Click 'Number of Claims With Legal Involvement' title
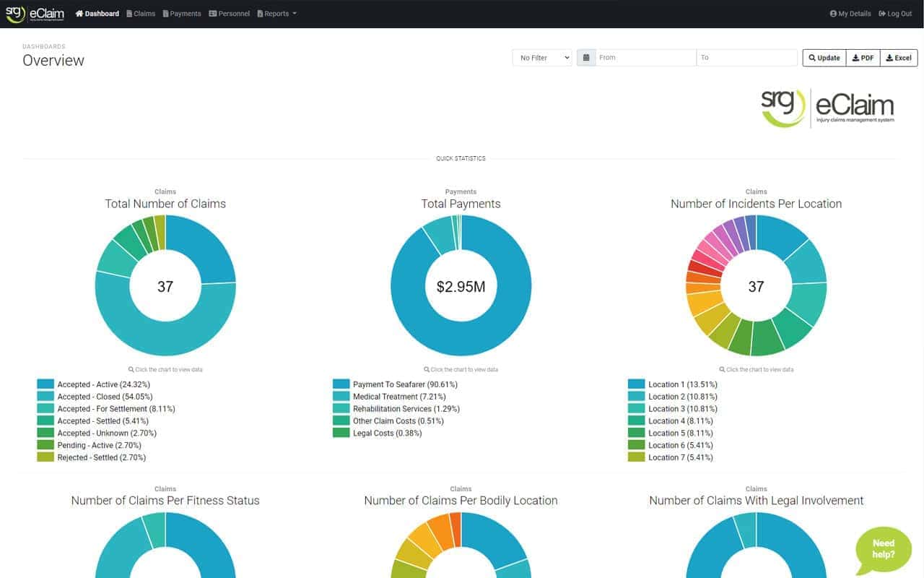The height and width of the screenshot is (578, 924). pos(756,501)
